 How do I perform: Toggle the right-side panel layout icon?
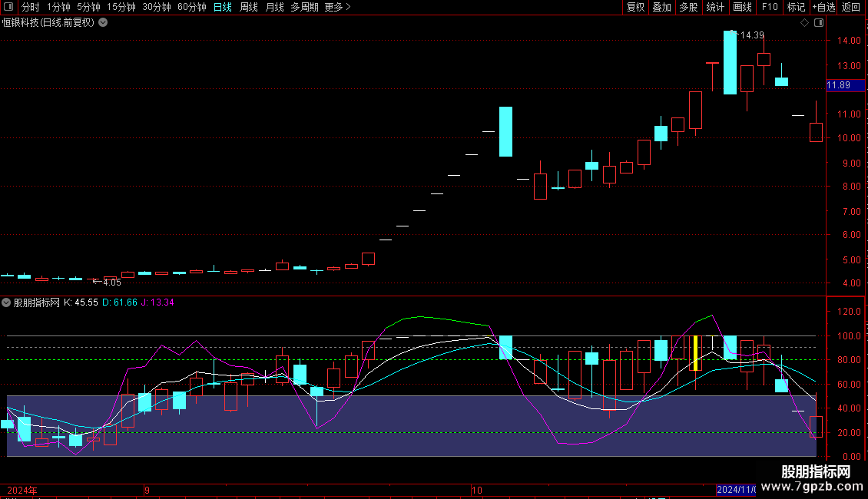(x=819, y=23)
